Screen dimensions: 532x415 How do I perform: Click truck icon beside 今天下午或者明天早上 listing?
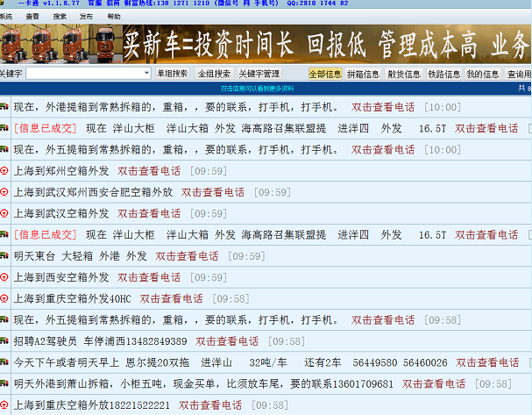(x=4, y=361)
